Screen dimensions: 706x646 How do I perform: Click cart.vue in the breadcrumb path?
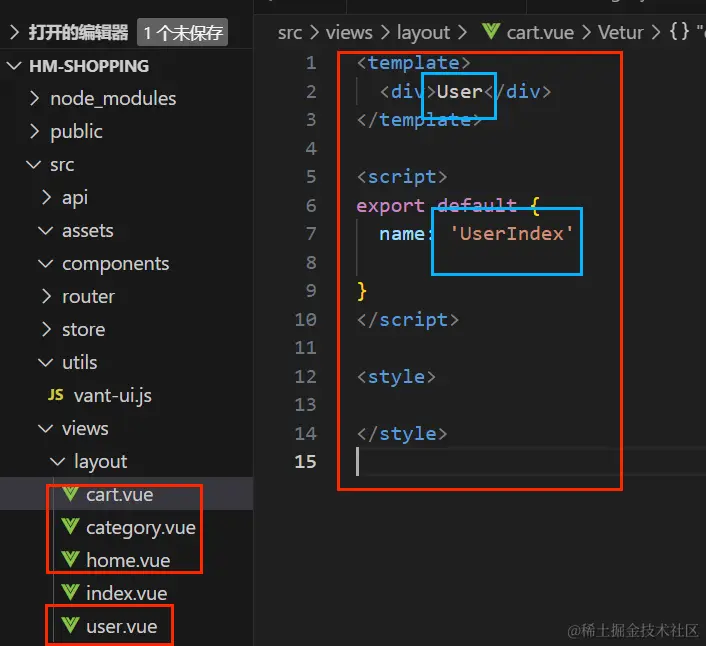pos(540,32)
